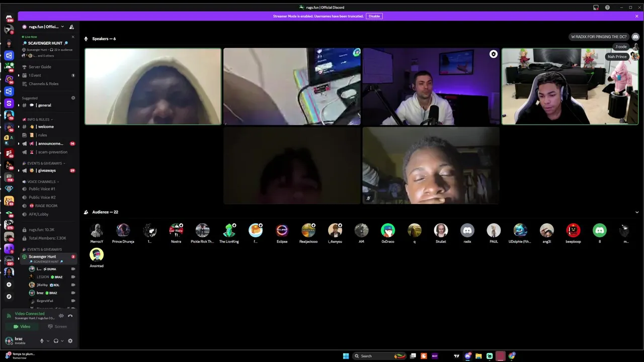Collapse the Audience section with the chevron
Image resolution: width=644 pixels, height=362 pixels.
pyautogui.click(x=637, y=212)
